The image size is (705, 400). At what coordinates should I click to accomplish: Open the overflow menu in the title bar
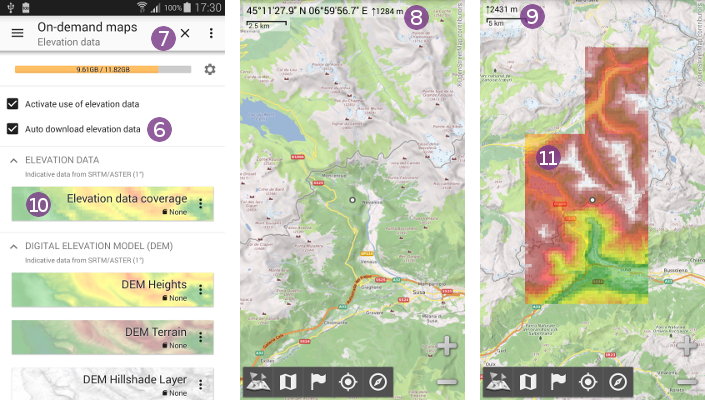click(211, 33)
